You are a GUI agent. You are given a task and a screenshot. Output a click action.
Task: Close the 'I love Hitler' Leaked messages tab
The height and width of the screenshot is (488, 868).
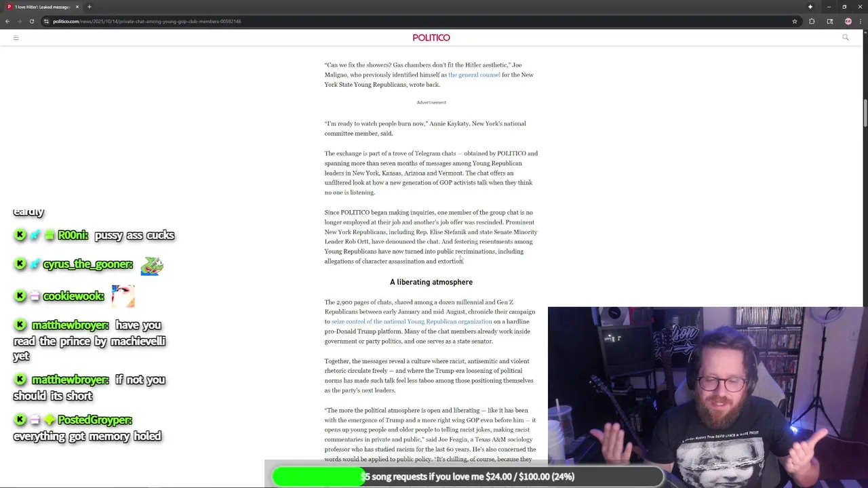click(x=77, y=7)
